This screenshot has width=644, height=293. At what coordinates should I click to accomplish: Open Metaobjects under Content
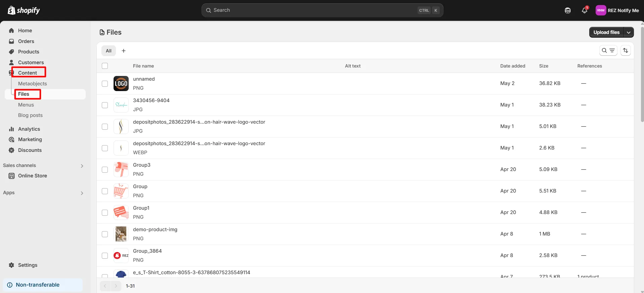(33, 84)
